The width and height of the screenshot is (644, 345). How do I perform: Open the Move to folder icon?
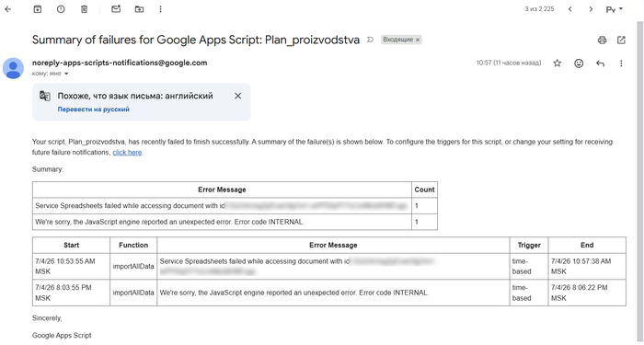pyautogui.click(x=139, y=9)
